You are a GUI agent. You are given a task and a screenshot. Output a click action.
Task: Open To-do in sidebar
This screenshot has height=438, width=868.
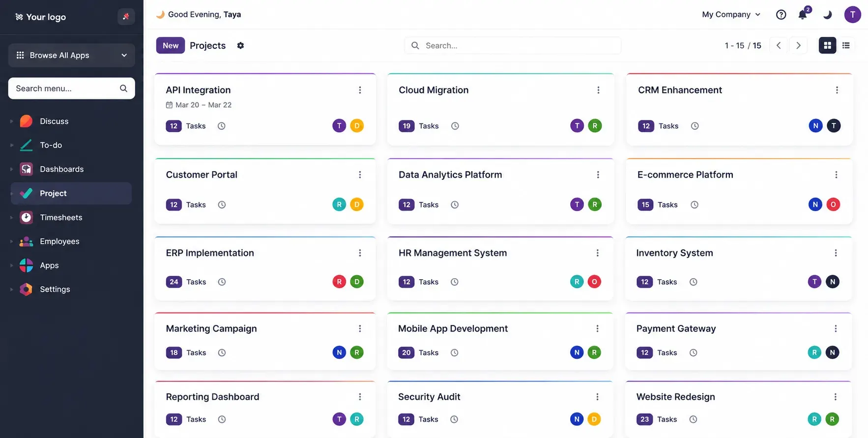(x=51, y=145)
